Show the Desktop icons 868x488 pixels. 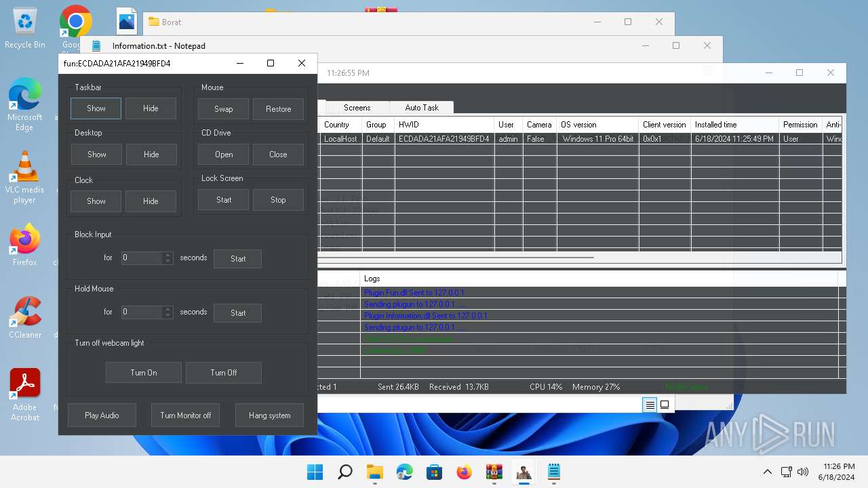(96, 155)
